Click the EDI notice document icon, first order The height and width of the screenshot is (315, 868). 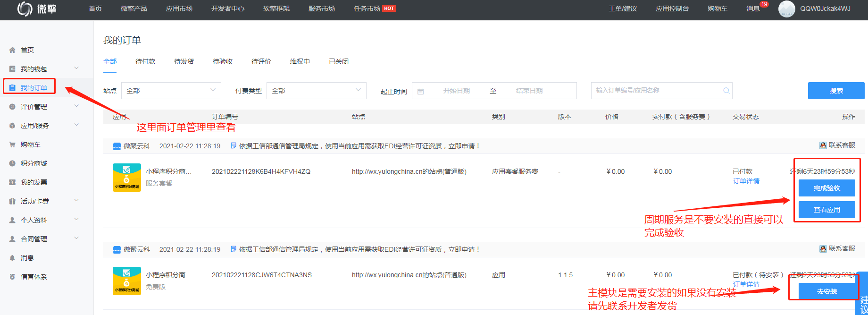233,146
